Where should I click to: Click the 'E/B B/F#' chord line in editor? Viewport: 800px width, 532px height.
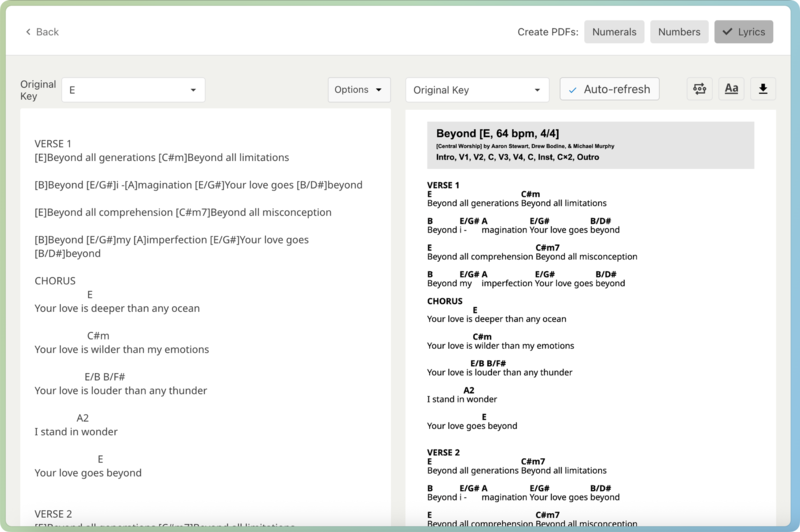coord(105,377)
